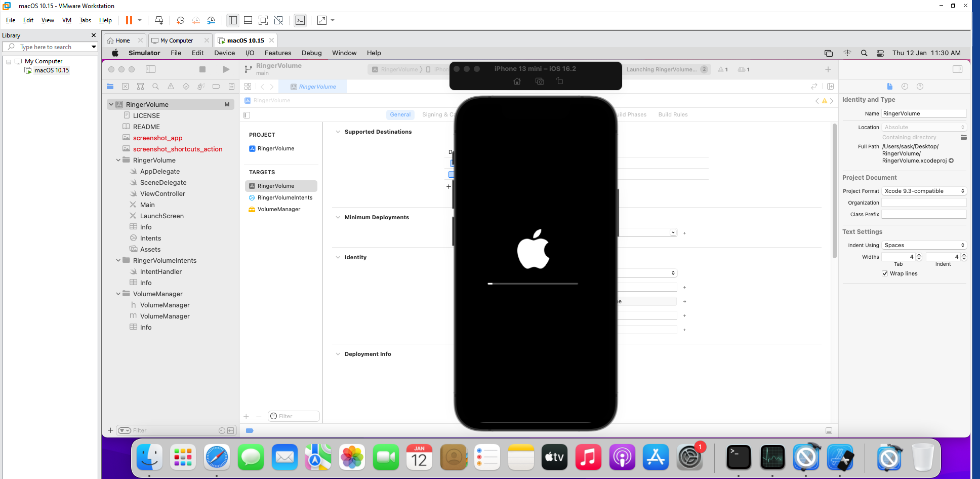Choose containing directory folder icon
This screenshot has height=479, width=980.
[x=963, y=137]
